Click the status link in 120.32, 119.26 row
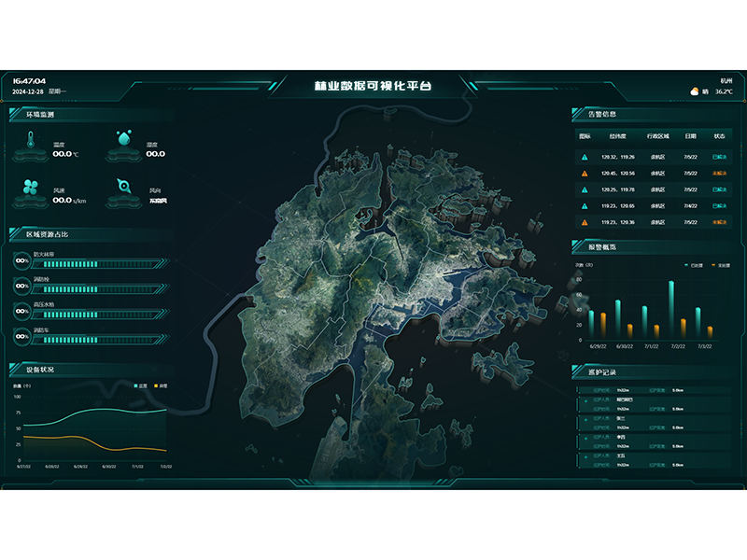The height and width of the screenshot is (560, 747). pyautogui.click(x=719, y=157)
